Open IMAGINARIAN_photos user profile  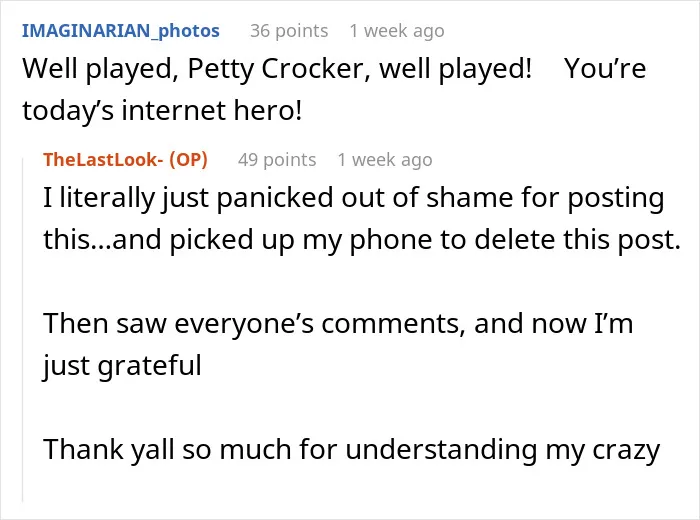pos(121,31)
